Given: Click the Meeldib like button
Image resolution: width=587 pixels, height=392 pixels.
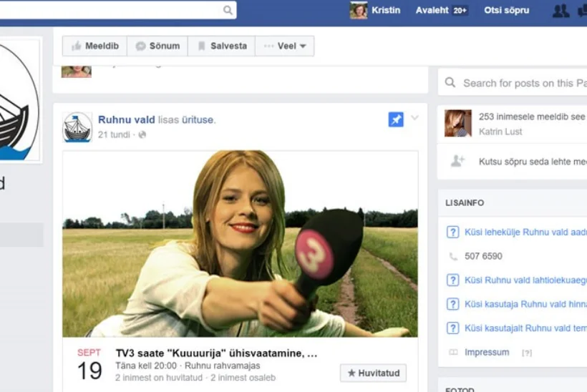Looking at the screenshot, I should click(95, 46).
